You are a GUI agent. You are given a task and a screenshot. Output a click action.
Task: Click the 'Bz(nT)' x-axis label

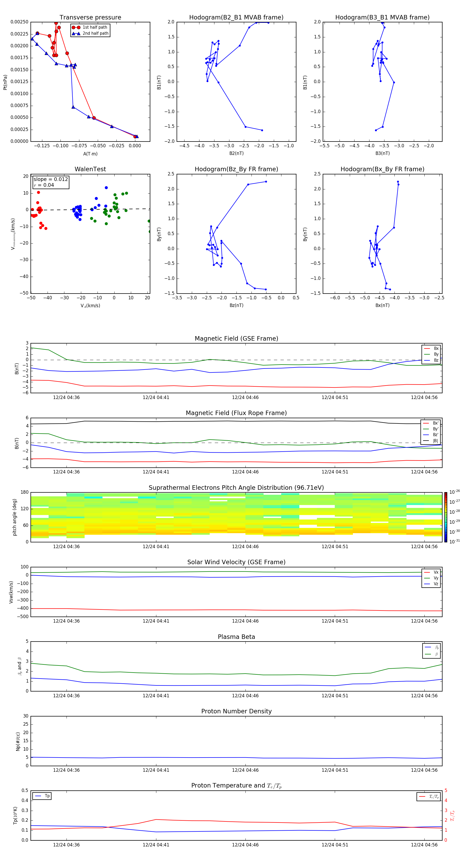(236, 305)
